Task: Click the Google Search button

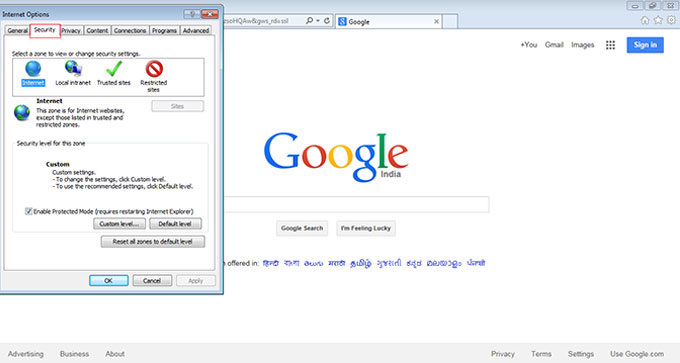Action: (302, 228)
